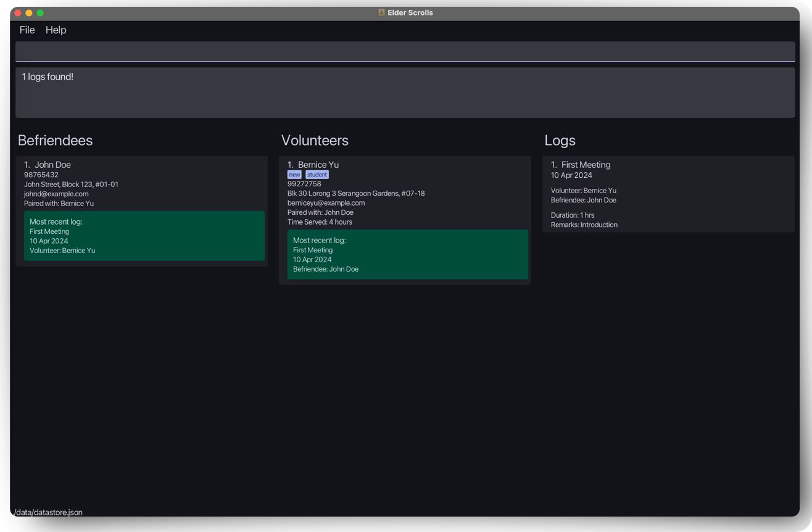Click email berniceyu@example.com
The image size is (812, 532).
326,203
